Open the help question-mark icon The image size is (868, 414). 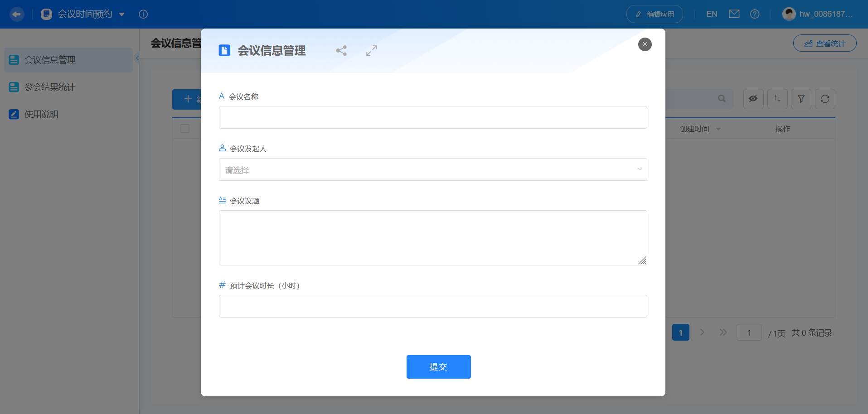[x=754, y=14]
